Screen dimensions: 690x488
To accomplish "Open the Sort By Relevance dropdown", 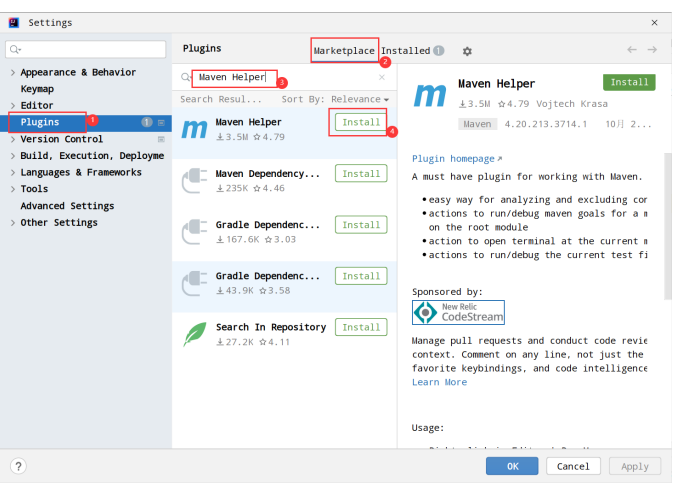I will pos(360,99).
